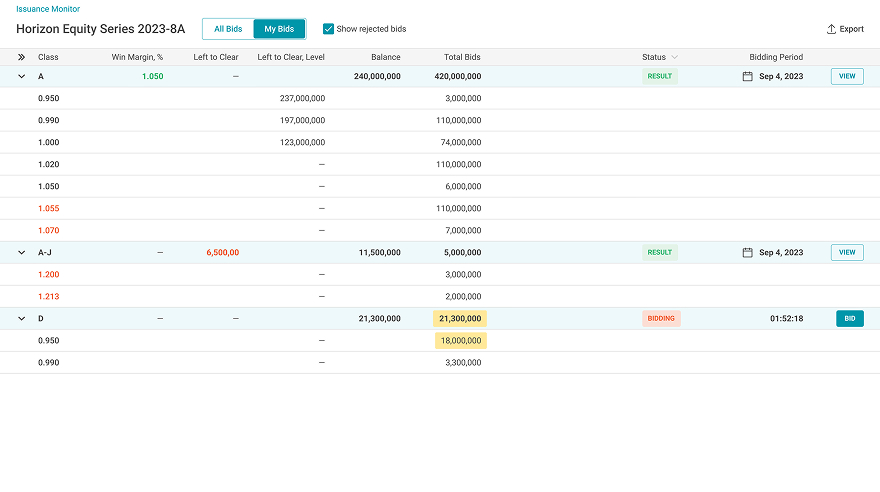The image size is (880, 492).
Task: Click VIEW button for Class A
Action: click(x=847, y=76)
